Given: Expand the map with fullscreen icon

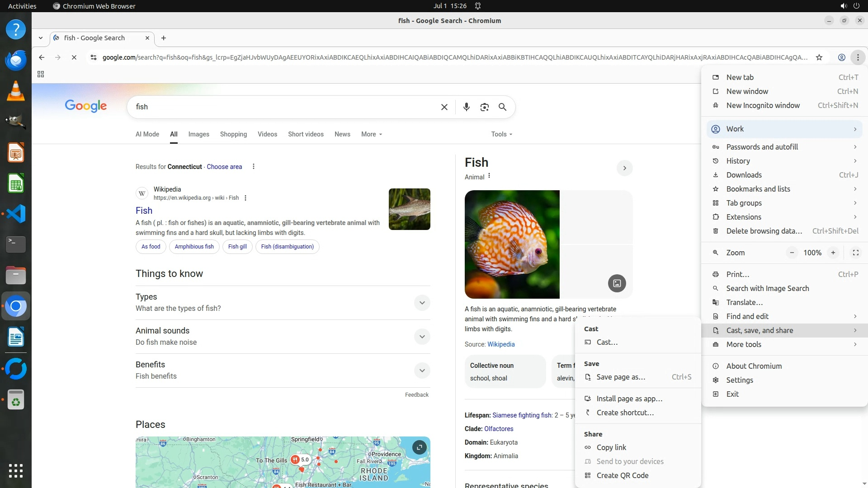Looking at the screenshot, I should click(419, 447).
